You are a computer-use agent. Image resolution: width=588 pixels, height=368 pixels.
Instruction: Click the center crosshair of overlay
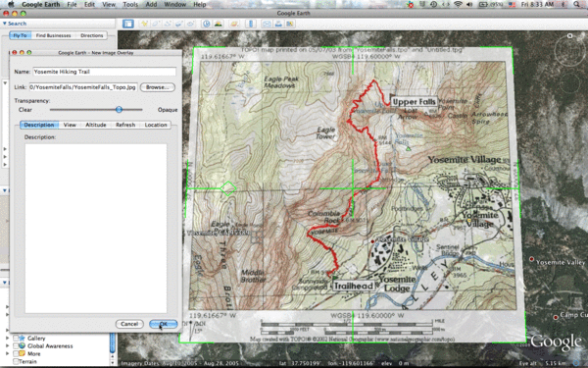[353, 188]
